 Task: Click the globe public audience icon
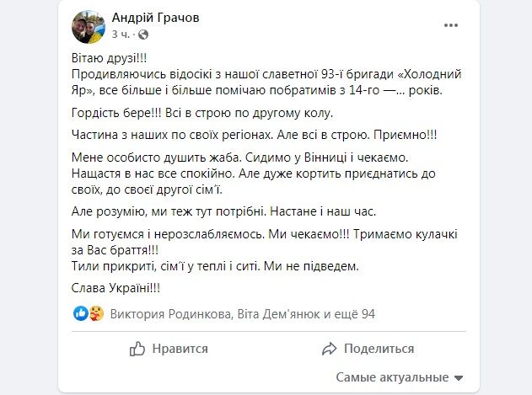point(142,35)
